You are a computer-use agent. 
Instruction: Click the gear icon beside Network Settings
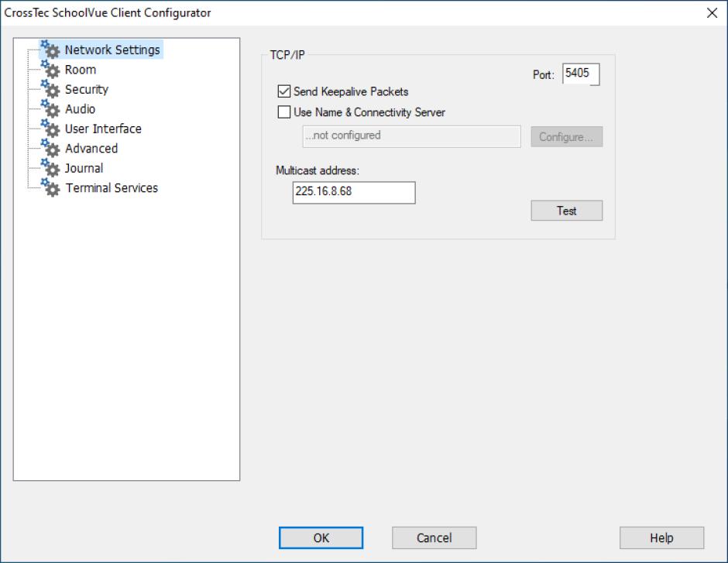pos(50,50)
